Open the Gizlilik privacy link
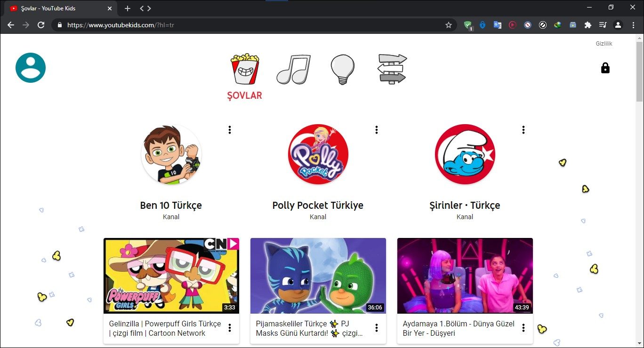The height and width of the screenshot is (348, 644). [x=604, y=44]
